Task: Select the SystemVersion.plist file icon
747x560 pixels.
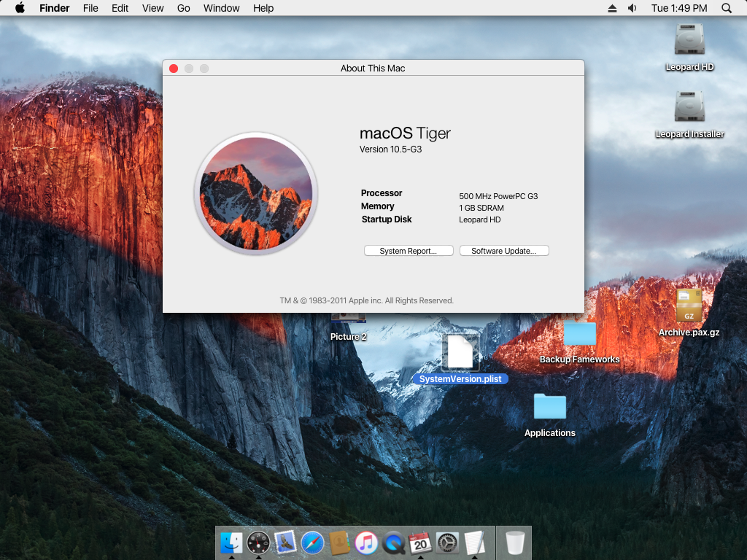Action: point(460,351)
